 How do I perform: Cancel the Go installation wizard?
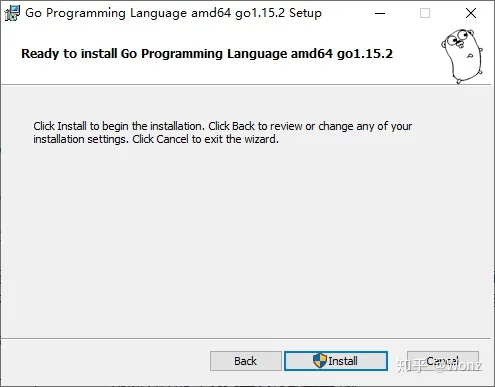pos(443,361)
